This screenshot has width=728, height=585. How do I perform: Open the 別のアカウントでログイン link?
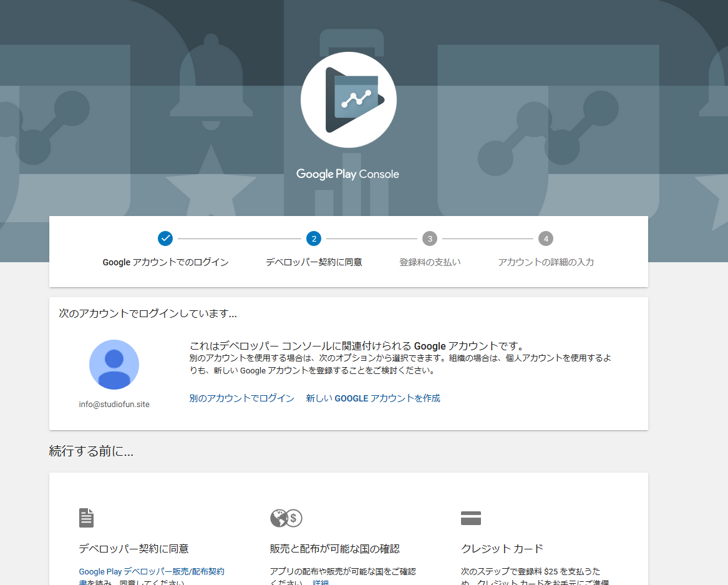click(x=242, y=398)
